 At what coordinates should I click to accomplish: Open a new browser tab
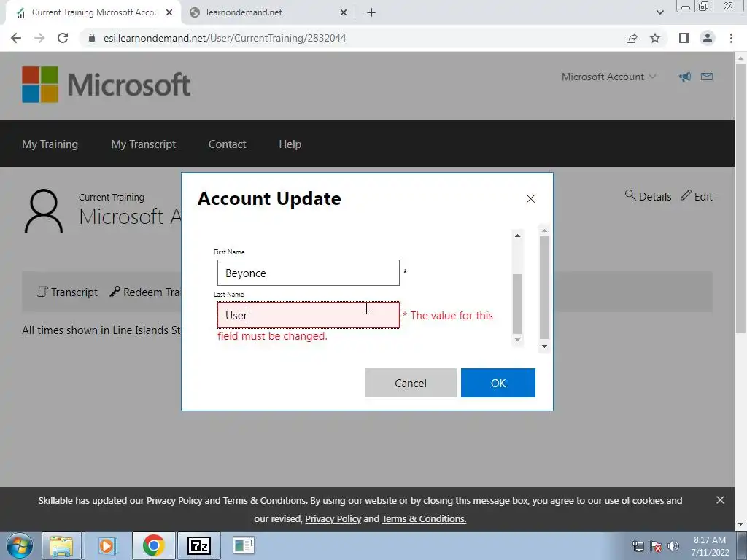[x=371, y=12]
